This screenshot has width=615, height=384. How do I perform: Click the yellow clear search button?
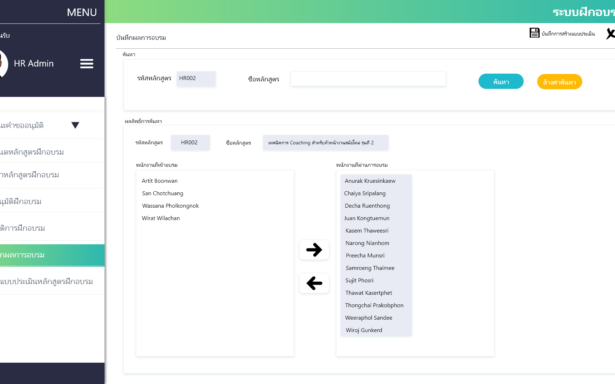[x=559, y=82]
